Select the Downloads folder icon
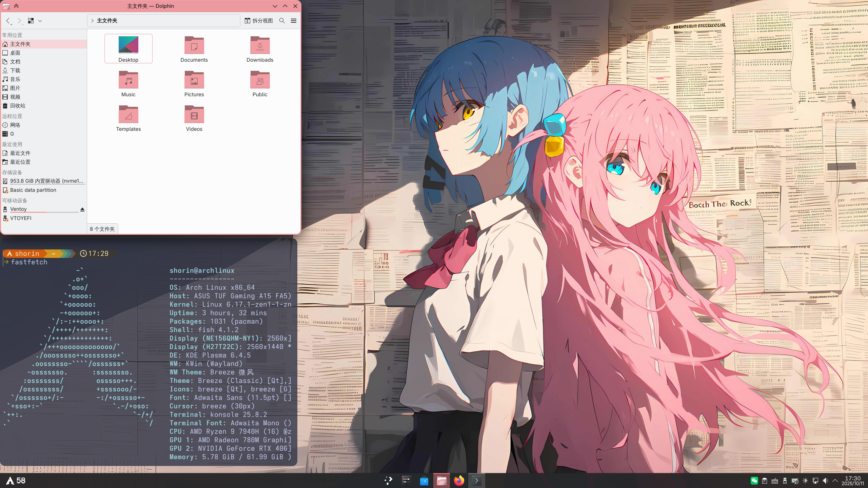Image resolution: width=868 pixels, height=488 pixels. click(260, 49)
